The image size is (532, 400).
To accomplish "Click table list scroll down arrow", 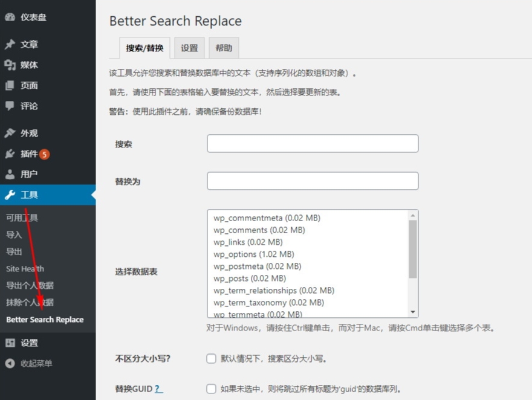I will (413, 312).
